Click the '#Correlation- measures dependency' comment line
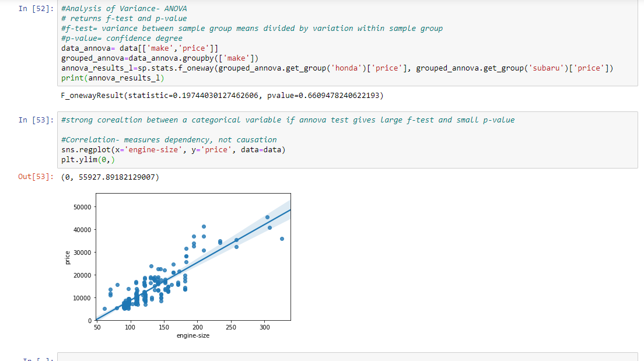The height and width of the screenshot is (361, 644). [x=169, y=139]
